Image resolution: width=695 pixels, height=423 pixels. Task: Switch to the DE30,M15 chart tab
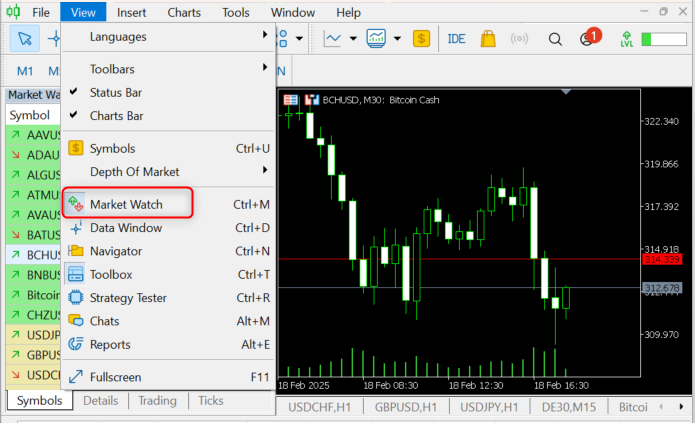tap(569, 407)
